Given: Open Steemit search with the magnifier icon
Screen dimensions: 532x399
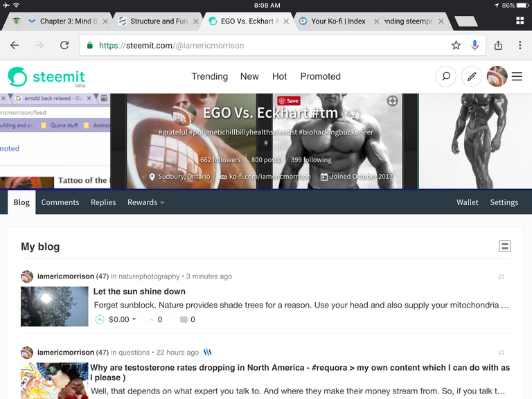Looking at the screenshot, I should [x=446, y=76].
